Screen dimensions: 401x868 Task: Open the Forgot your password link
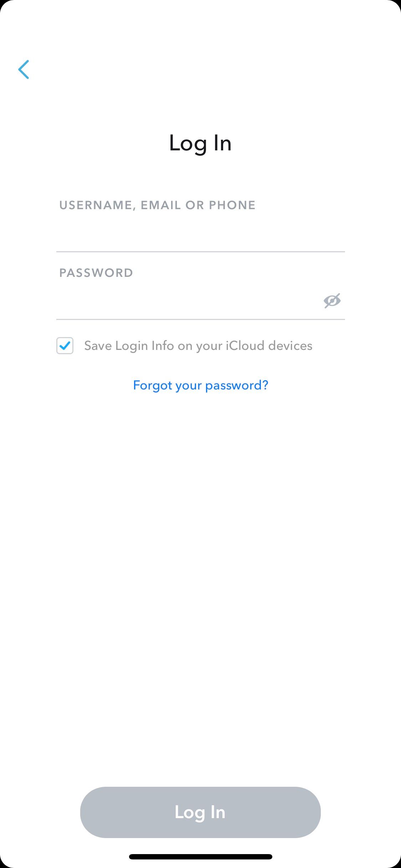[200, 386]
